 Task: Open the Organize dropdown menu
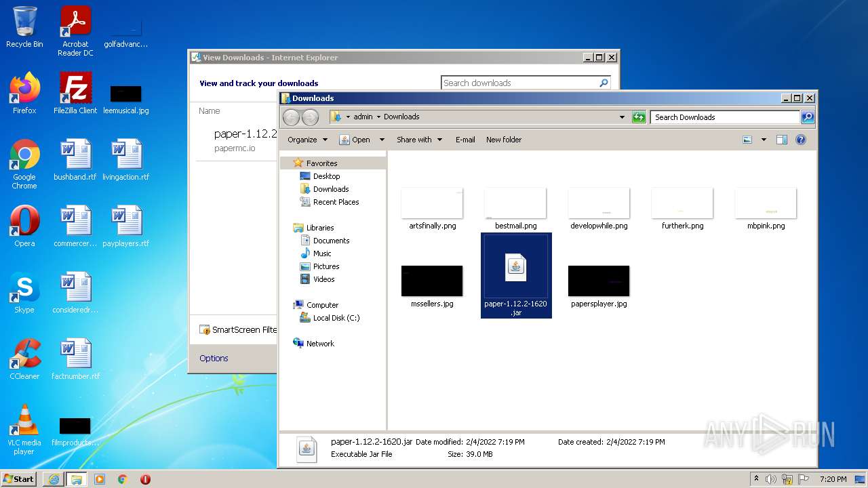[307, 140]
